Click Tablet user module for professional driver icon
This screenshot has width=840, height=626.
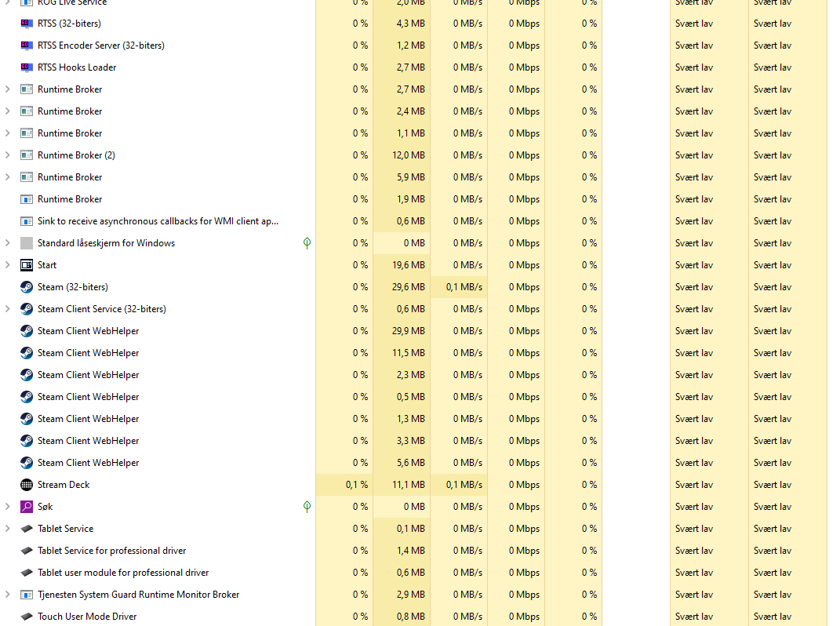[26, 573]
